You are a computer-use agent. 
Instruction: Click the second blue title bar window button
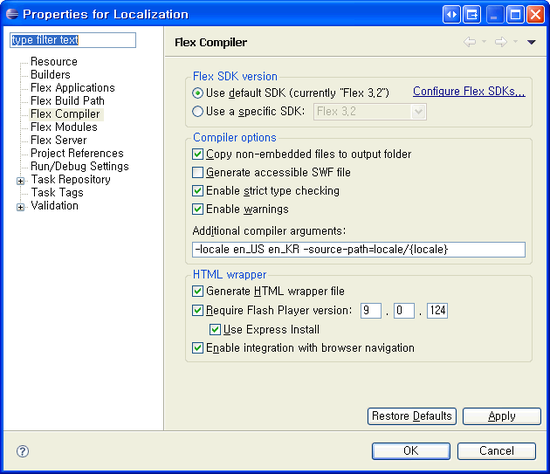[472, 15]
